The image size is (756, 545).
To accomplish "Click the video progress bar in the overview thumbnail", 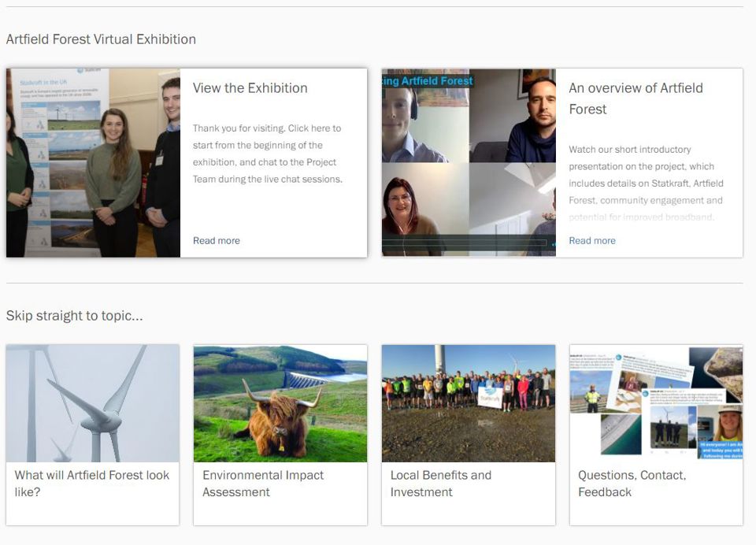I will click(x=465, y=243).
